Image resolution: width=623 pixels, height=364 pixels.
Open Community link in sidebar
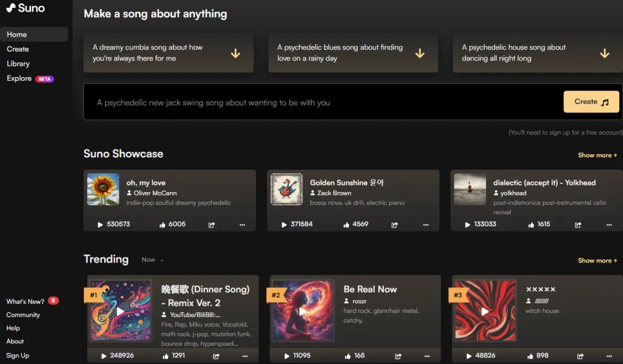23,315
